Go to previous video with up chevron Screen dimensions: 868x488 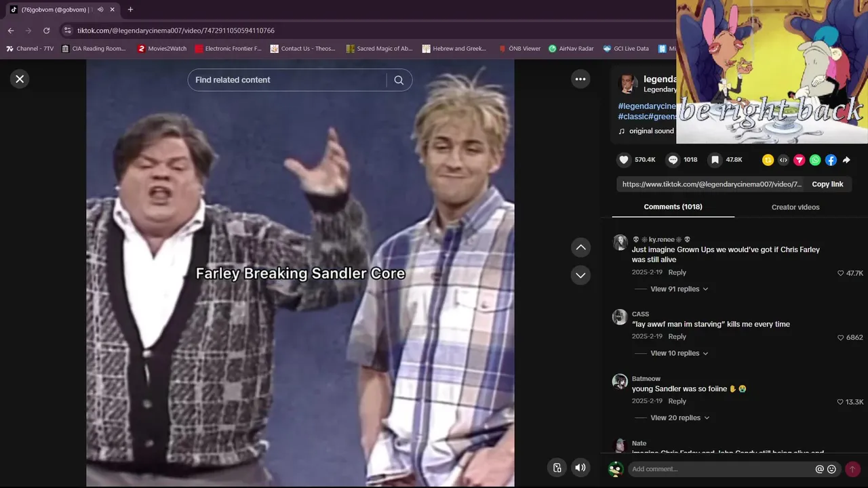[580, 247]
